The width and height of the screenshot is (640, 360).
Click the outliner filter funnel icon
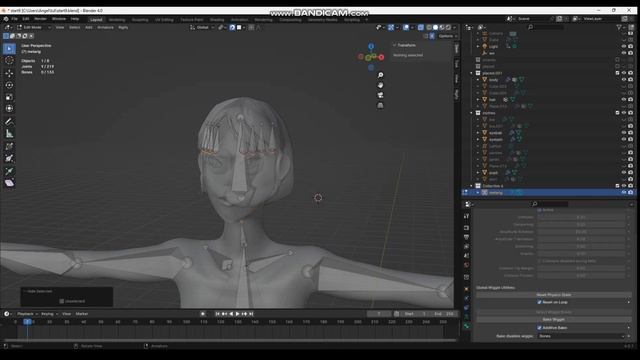(619, 27)
